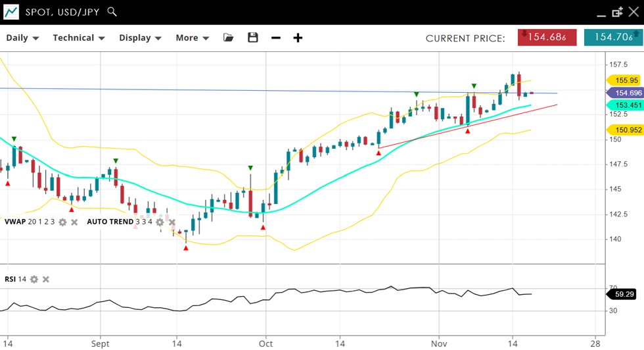644x350 pixels.
Task: Open RSI 14 settings gear
Action: point(34,280)
